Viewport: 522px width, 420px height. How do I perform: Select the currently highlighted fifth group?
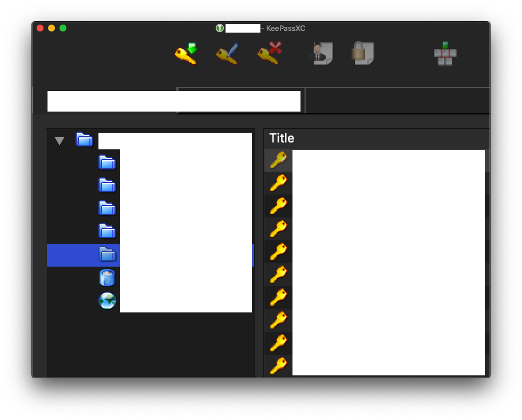tap(106, 255)
